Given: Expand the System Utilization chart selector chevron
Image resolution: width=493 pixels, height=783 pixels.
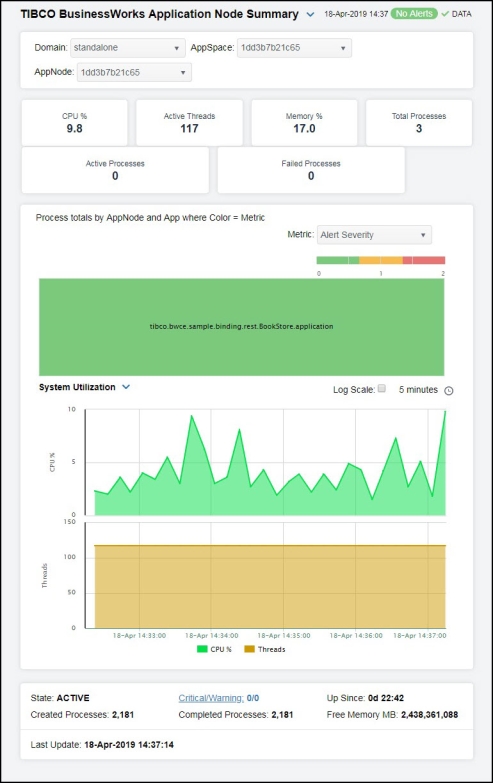Looking at the screenshot, I should [x=126, y=387].
